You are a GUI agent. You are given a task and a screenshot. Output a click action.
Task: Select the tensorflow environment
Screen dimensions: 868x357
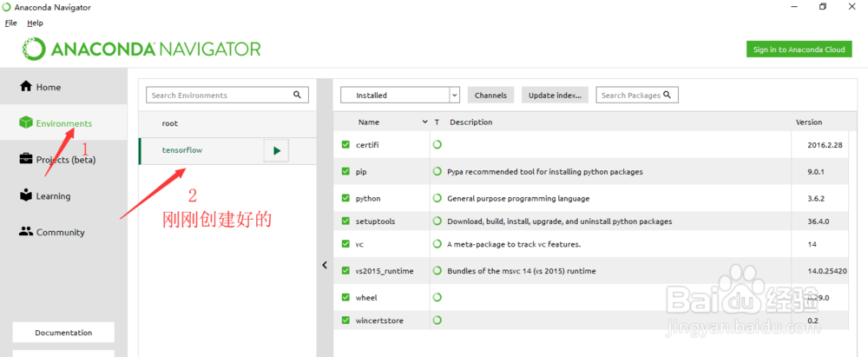(227, 151)
